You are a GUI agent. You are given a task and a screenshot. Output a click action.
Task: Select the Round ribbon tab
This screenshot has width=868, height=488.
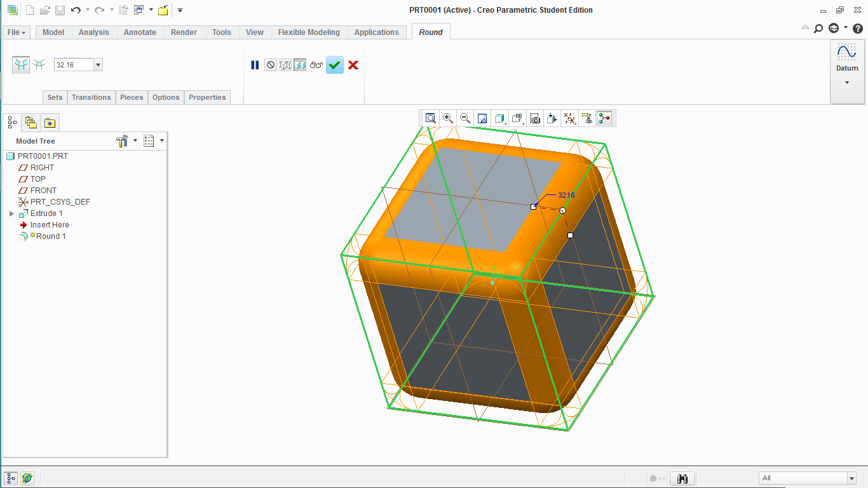pos(431,32)
